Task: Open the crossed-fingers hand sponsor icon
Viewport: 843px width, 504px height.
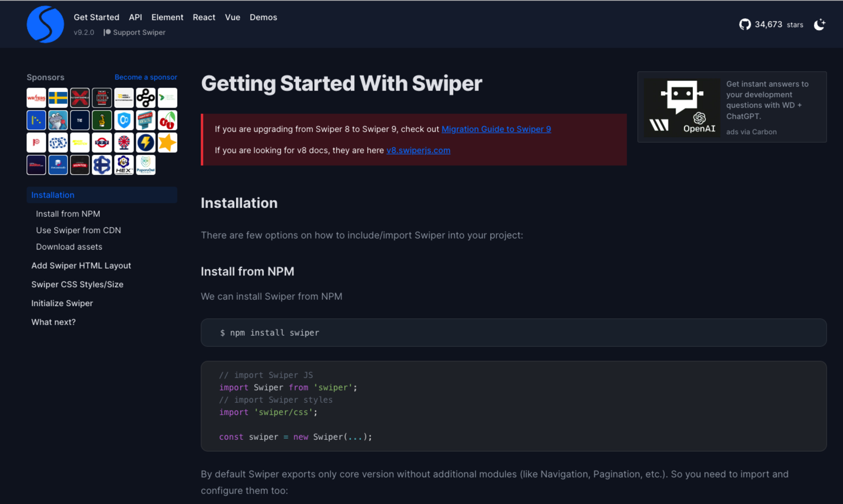Action: coord(102,120)
